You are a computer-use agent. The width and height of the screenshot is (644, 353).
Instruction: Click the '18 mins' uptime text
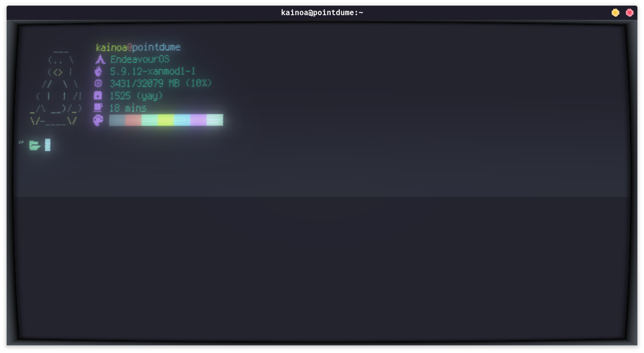coord(128,108)
